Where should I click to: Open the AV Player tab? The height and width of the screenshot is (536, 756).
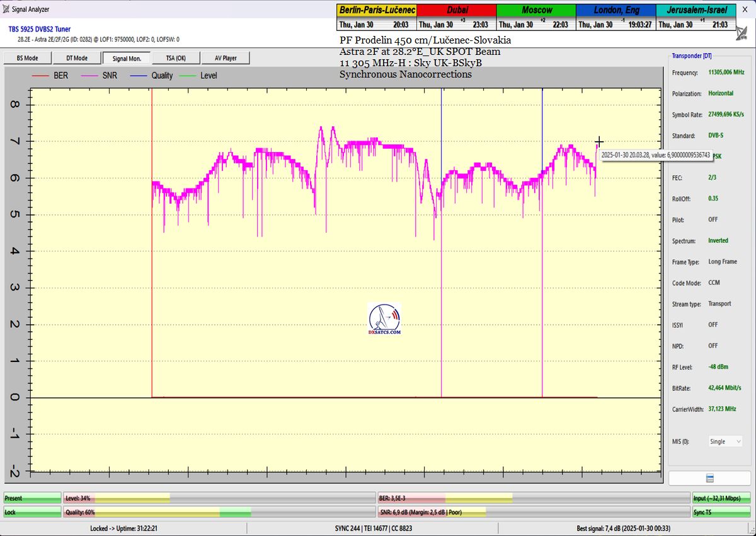225,58
